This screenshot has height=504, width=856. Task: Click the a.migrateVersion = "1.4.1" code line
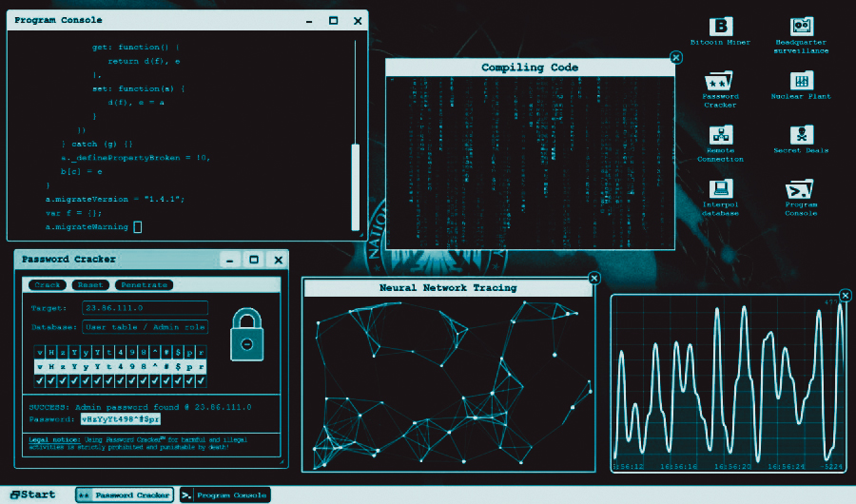coord(115,200)
